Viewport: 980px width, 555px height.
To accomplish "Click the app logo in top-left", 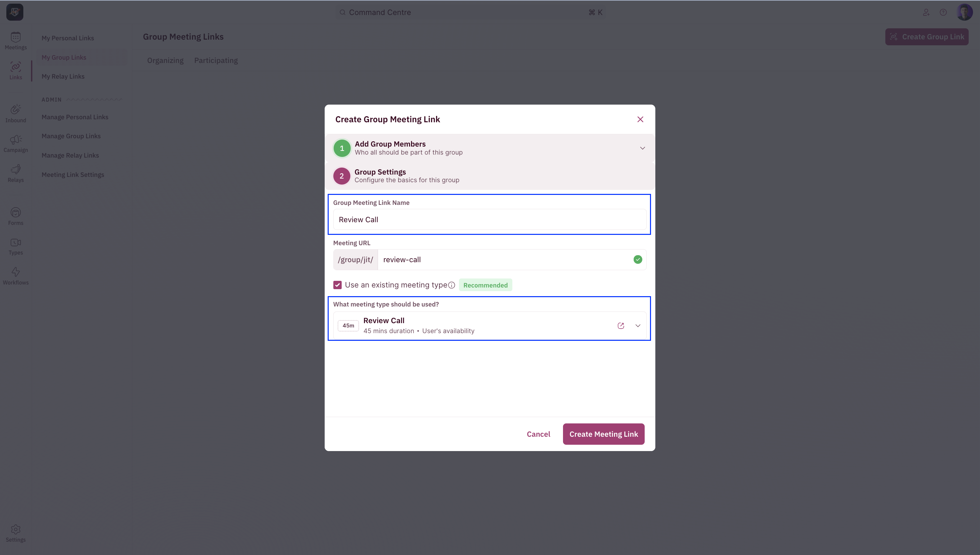I will pyautogui.click(x=15, y=12).
